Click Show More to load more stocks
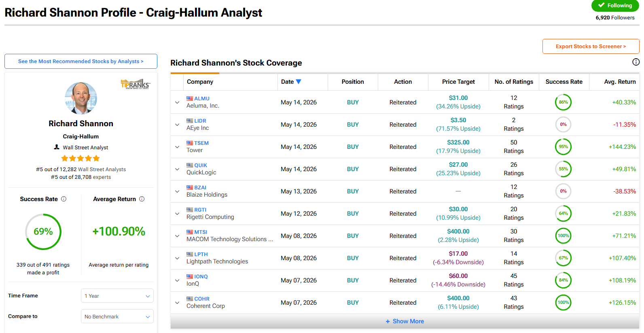This screenshot has width=644, height=333. [x=405, y=321]
